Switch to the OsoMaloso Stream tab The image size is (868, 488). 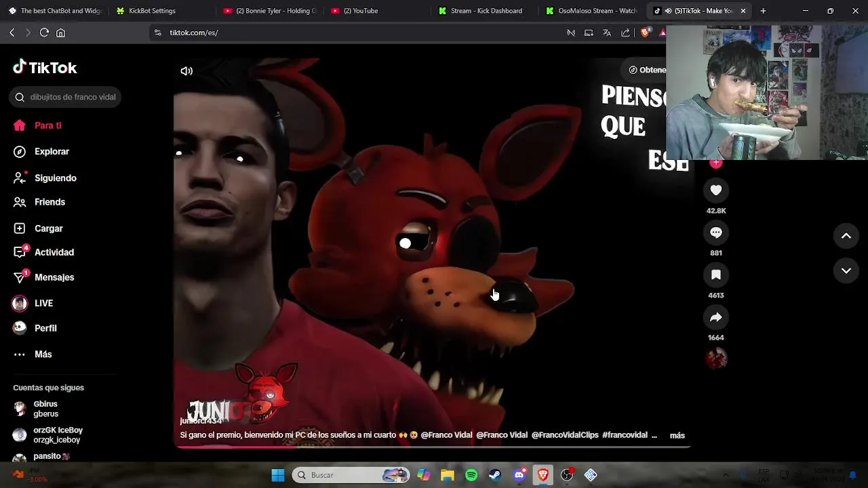591,11
